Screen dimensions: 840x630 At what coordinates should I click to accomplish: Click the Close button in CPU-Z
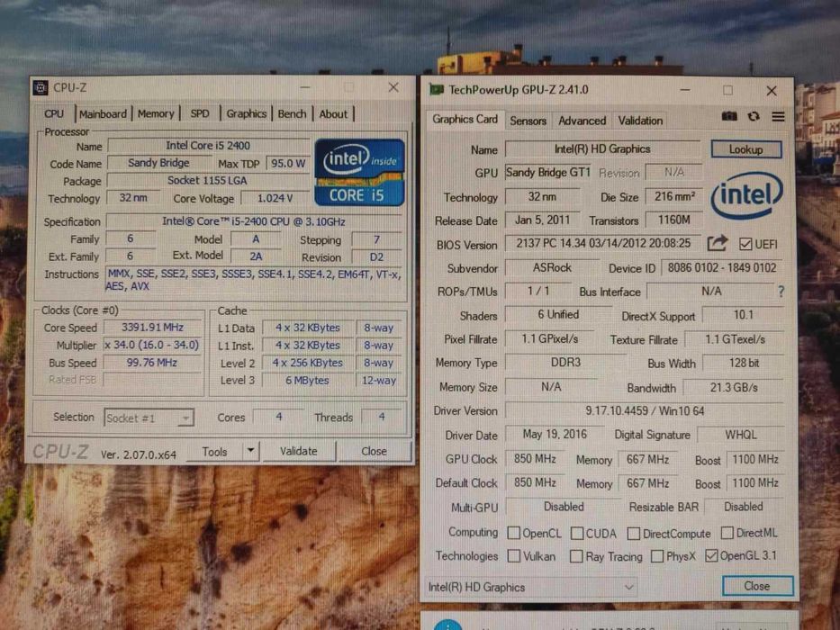point(374,451)
